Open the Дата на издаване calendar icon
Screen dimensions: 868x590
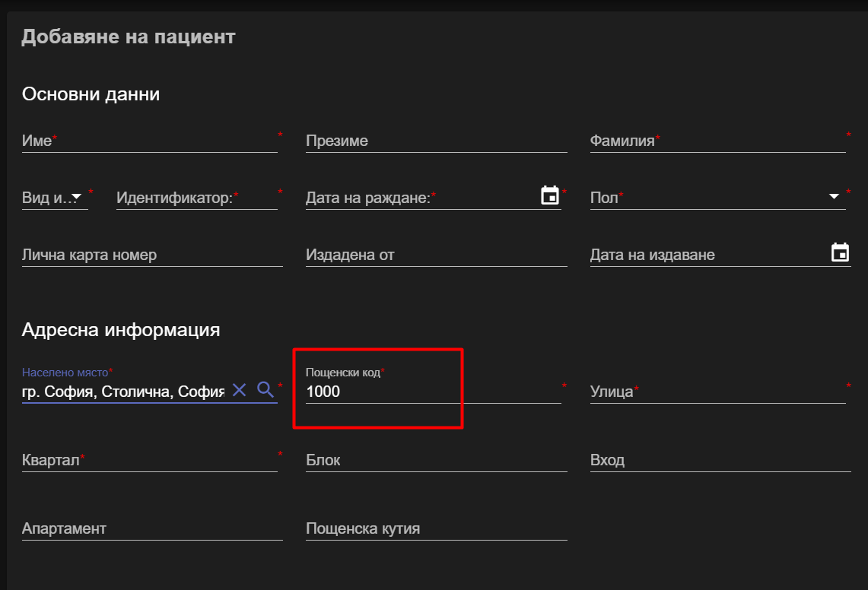[x=840, y=252]
